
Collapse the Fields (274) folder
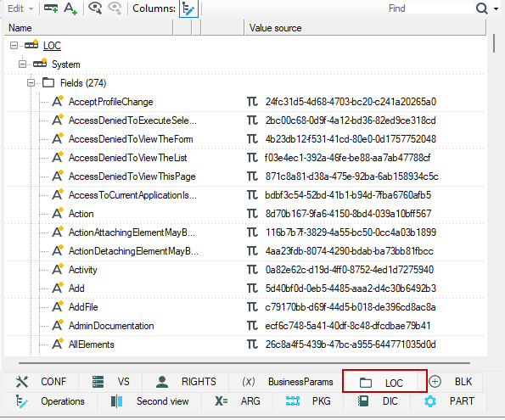pyautogui.click(x=31, y=83)
